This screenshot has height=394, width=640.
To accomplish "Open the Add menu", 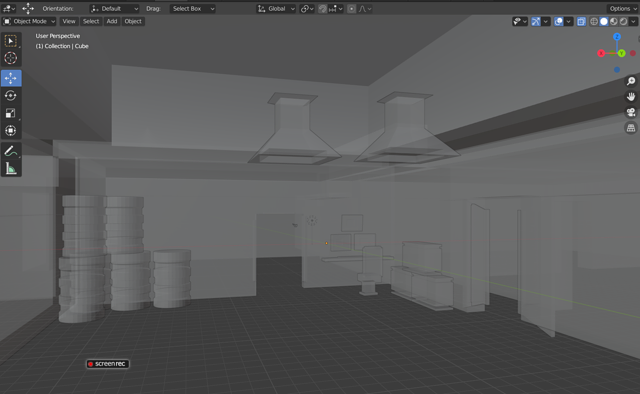I will coord(112,21).
